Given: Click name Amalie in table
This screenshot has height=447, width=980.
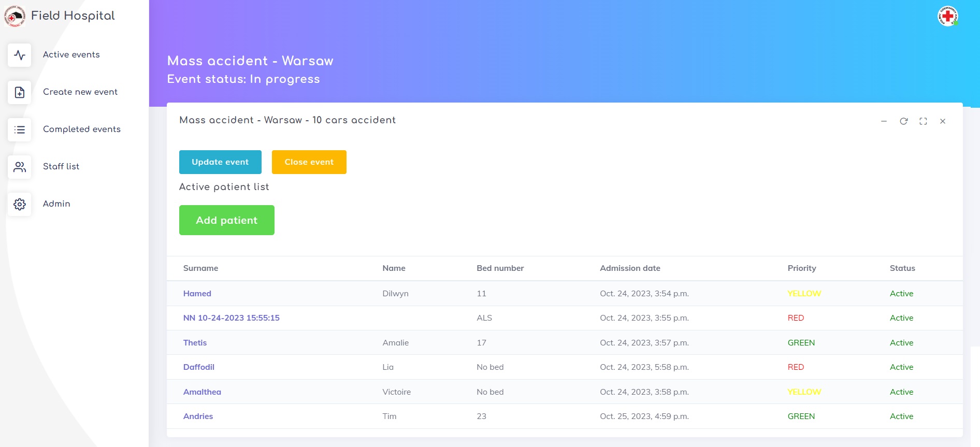Looking at the screenshot, I should [395, 343].
